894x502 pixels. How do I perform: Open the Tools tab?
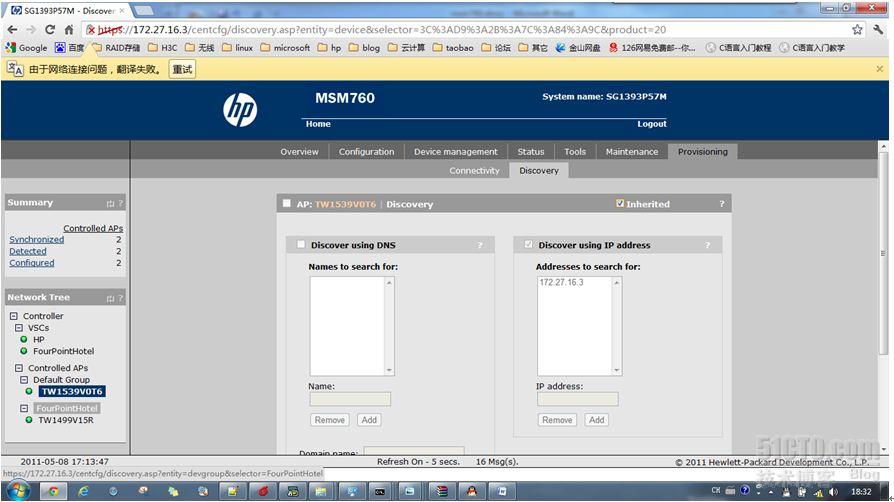pos(575,152)
